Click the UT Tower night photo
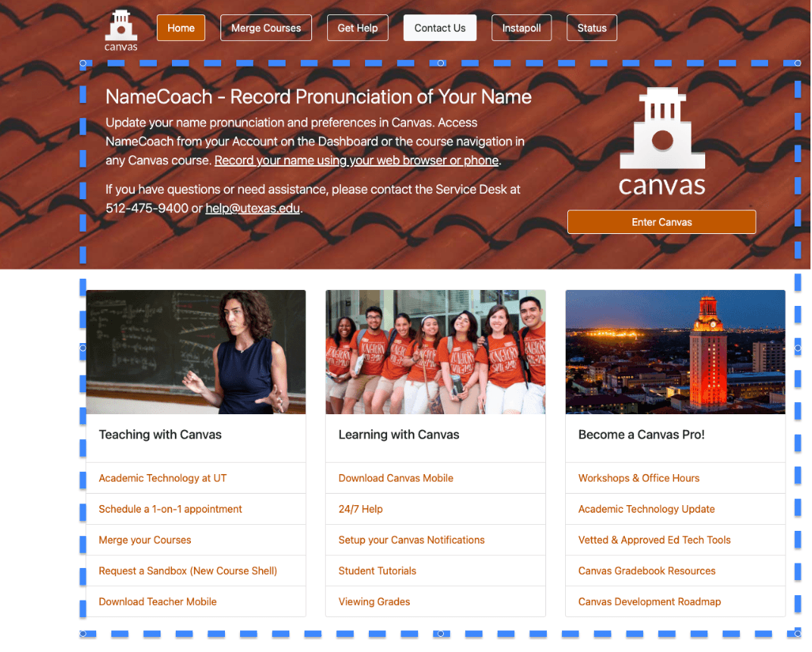 coord(676,352)
